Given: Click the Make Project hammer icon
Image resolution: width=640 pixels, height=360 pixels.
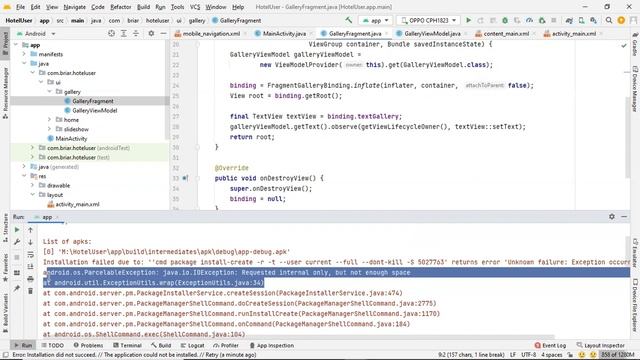Looking at the screenshot, I should [349, 20].
